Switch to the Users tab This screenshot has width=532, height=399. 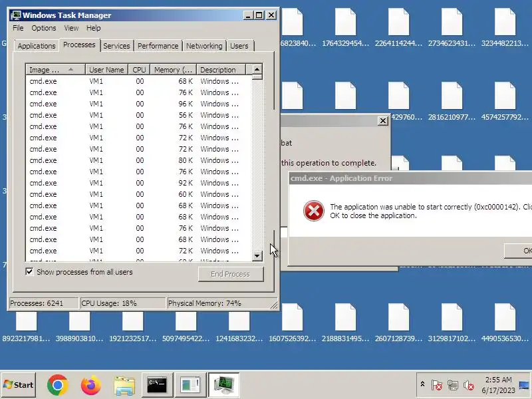coord(239,46)
